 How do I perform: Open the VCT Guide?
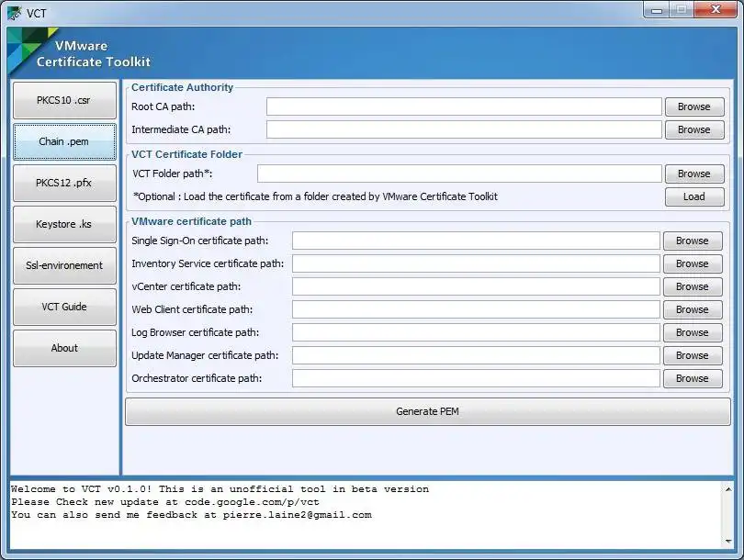[64, 307]
